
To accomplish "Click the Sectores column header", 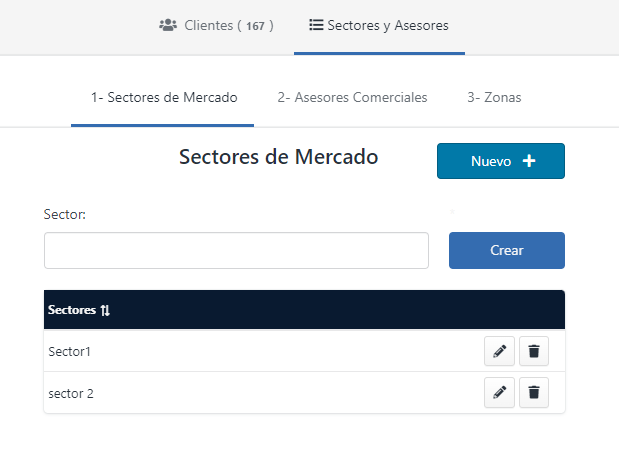I will pos(72,310).
